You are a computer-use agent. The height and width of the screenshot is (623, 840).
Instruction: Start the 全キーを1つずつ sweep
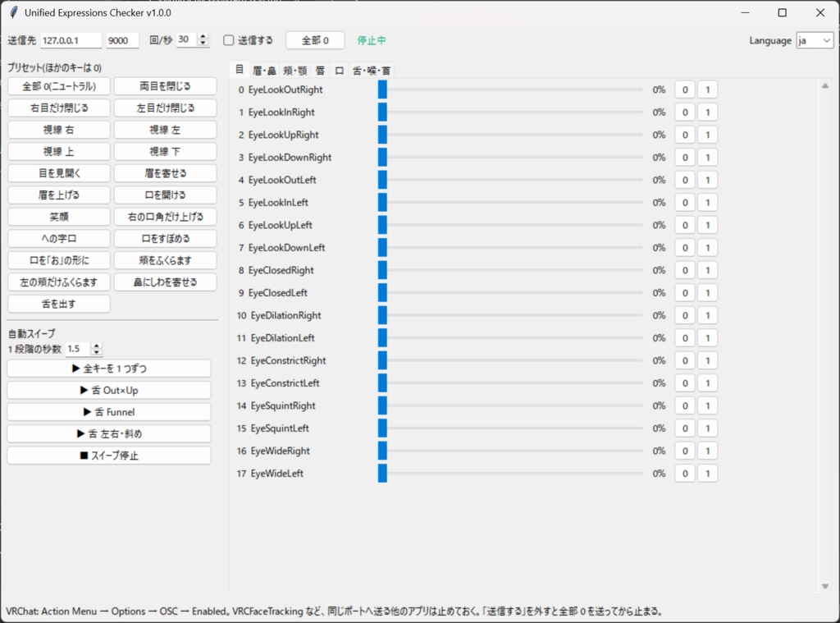[x=109, y=369]
